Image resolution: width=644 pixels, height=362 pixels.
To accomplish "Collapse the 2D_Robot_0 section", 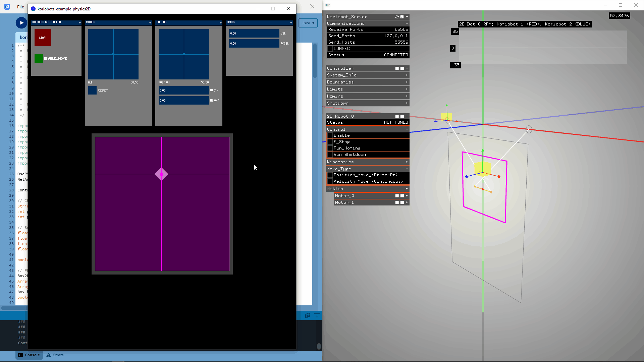I will 407,116.
